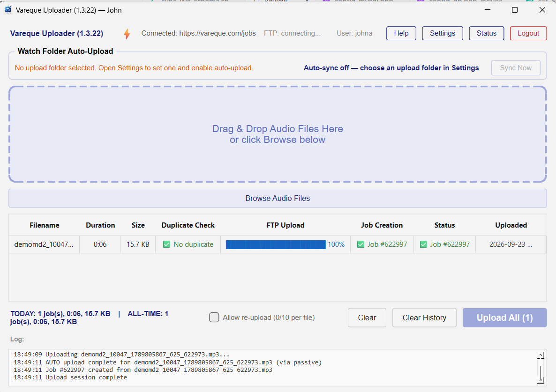The width and height of the screenshot is (556, 392).
Task: Click Browse Audio Files
Action: [278, 198]
